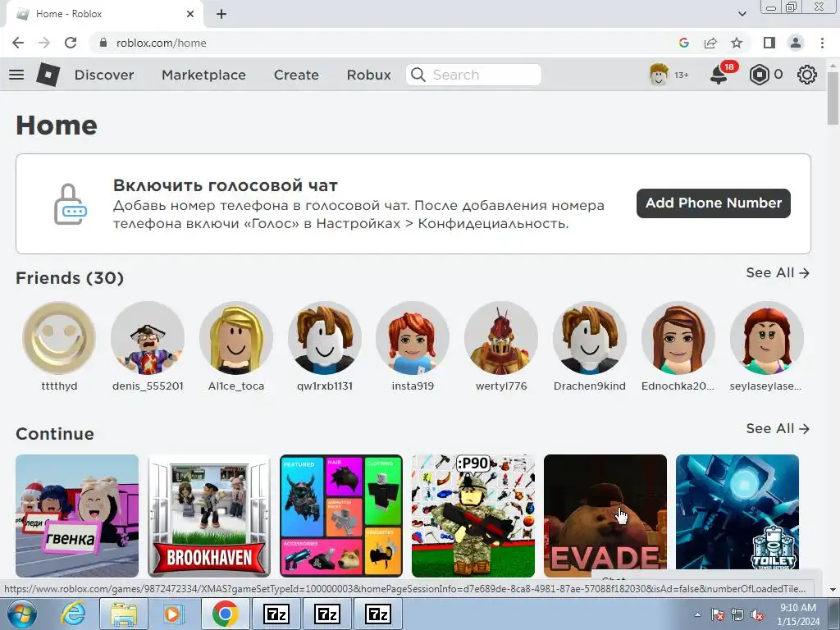Open friend qw1rxb1131 avatar
The height and width of the screenshot is (630, 840).
click(325, 337)
